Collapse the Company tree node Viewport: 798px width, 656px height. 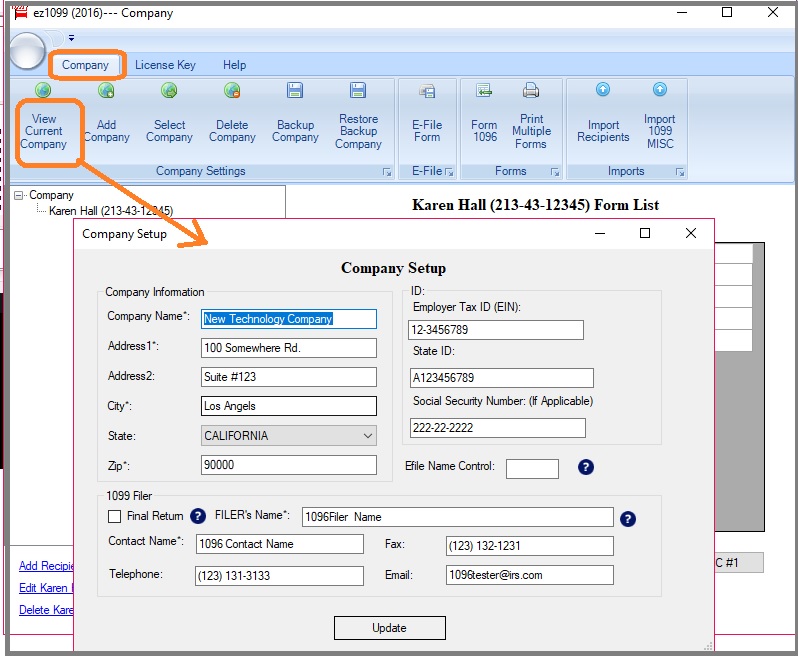[19, 196]
